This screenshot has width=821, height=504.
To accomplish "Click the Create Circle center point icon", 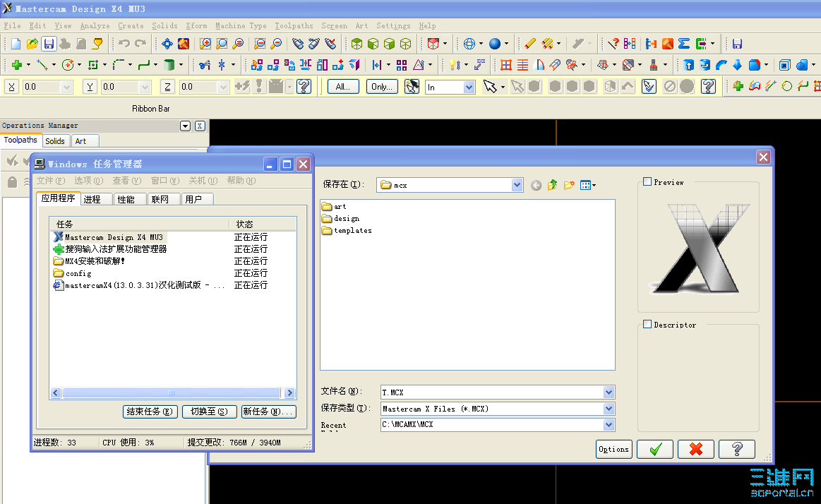I will coord(68,65).
